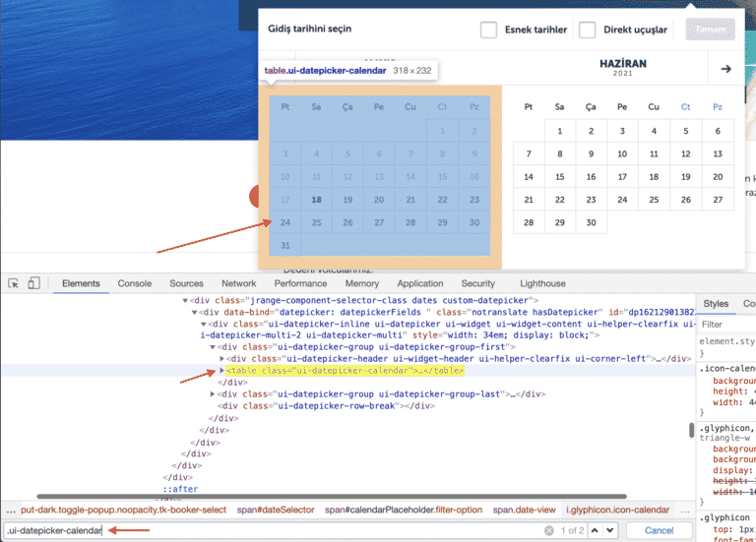The image size is (756, 542).
Task: Select the Styles panel tab
Action: point(716,304)
